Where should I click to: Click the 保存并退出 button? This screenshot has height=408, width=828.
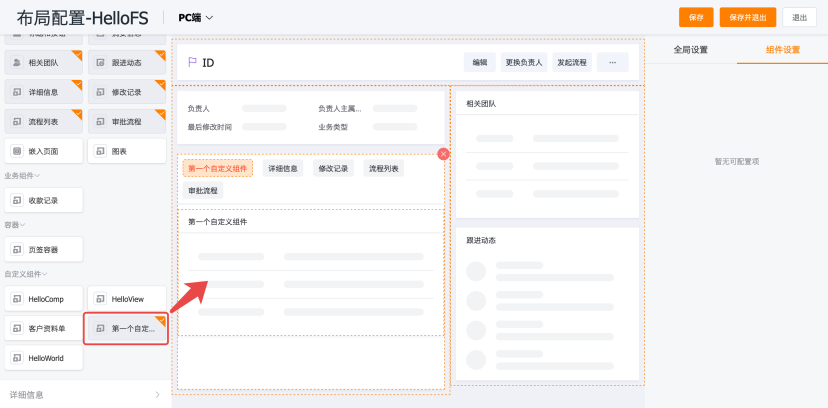[748, 17]
